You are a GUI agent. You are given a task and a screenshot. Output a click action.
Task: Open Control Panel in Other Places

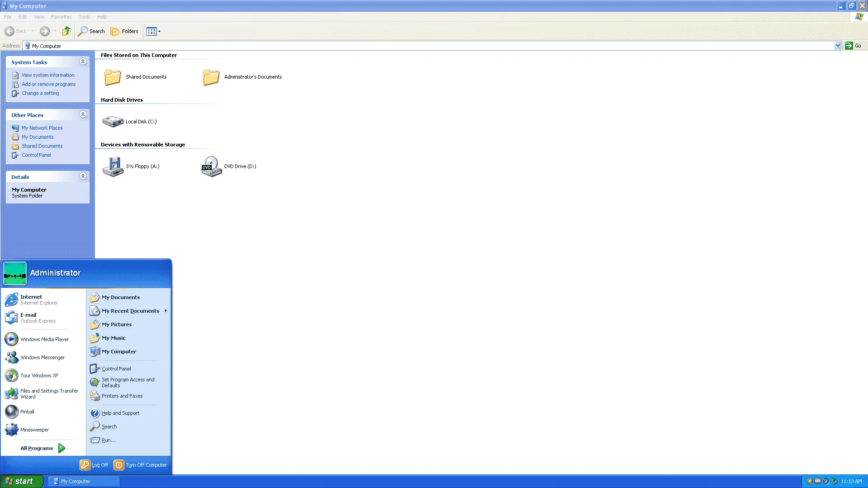coord(36,155)
